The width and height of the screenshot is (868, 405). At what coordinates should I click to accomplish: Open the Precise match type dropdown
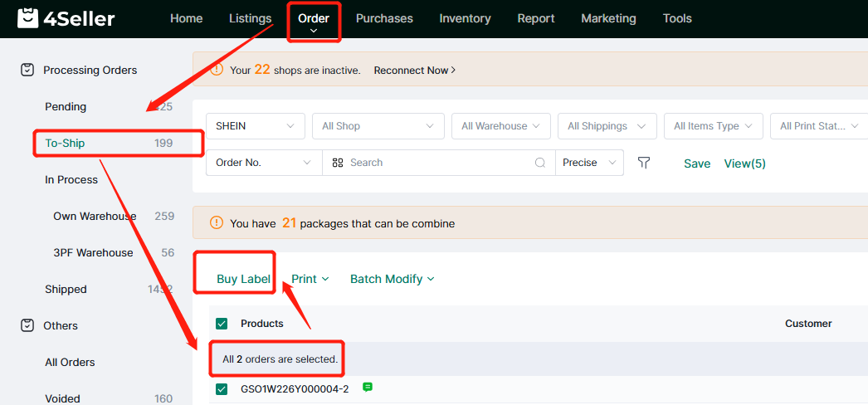(589, 163)
